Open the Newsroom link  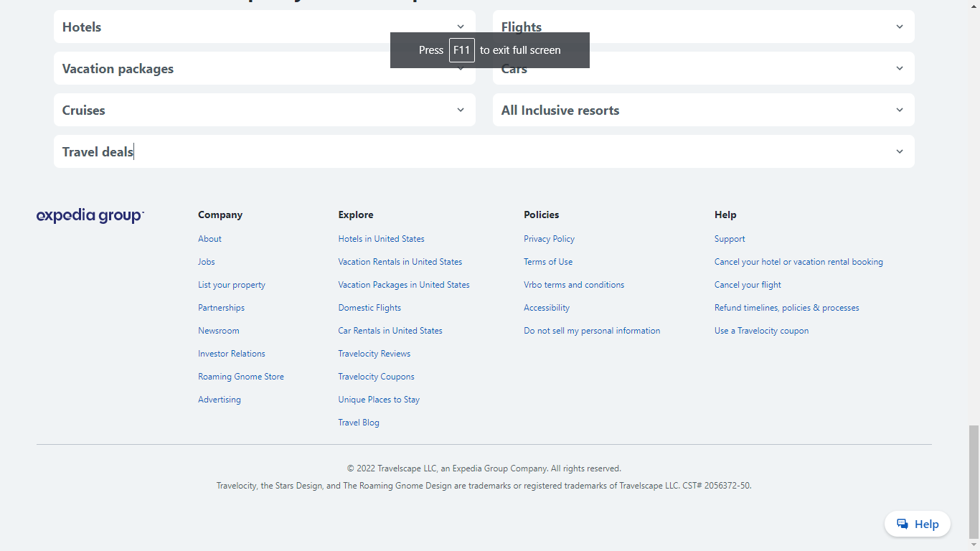(219, 331)
